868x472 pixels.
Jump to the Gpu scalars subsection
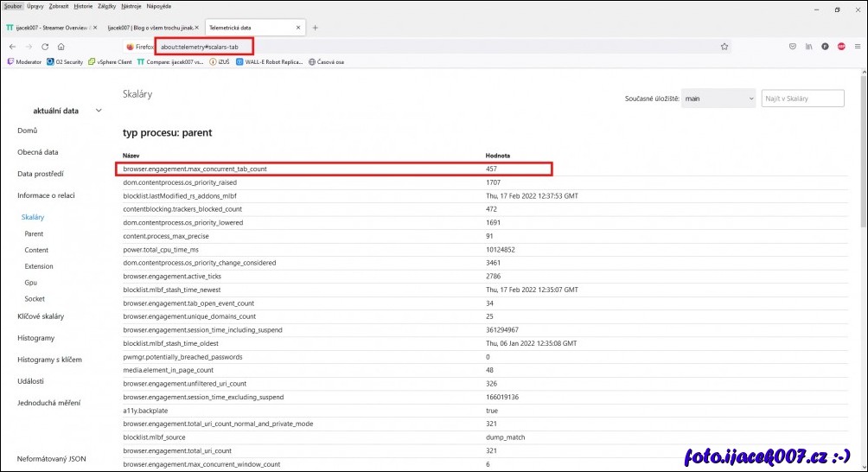tap(31, 283)
